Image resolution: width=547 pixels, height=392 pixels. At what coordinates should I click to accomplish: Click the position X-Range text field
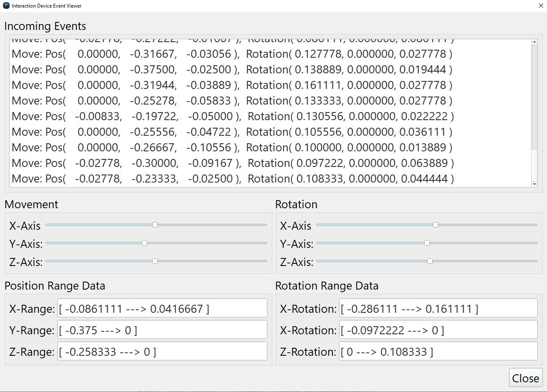pos(162,309)
